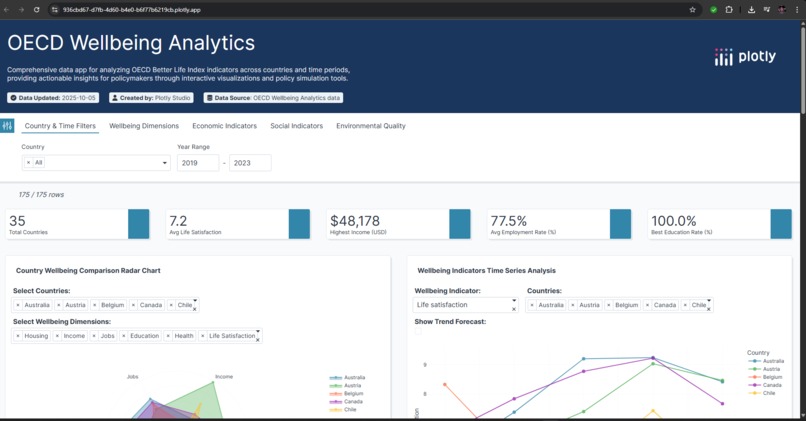
Task: Click the browser address bar URL
Action: [132, 10]
